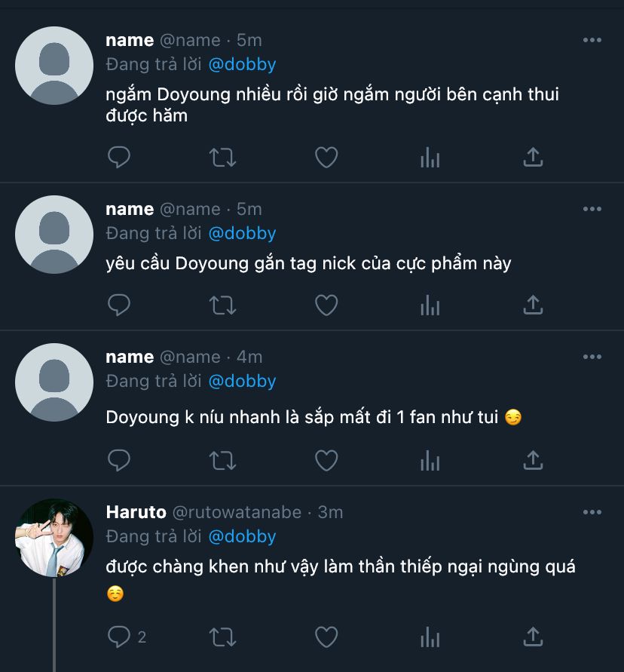624x672 pixels.
Task: Click default avatar on 'yêu cầu Doyoung' tweet
Action: (x=54, y=234)
